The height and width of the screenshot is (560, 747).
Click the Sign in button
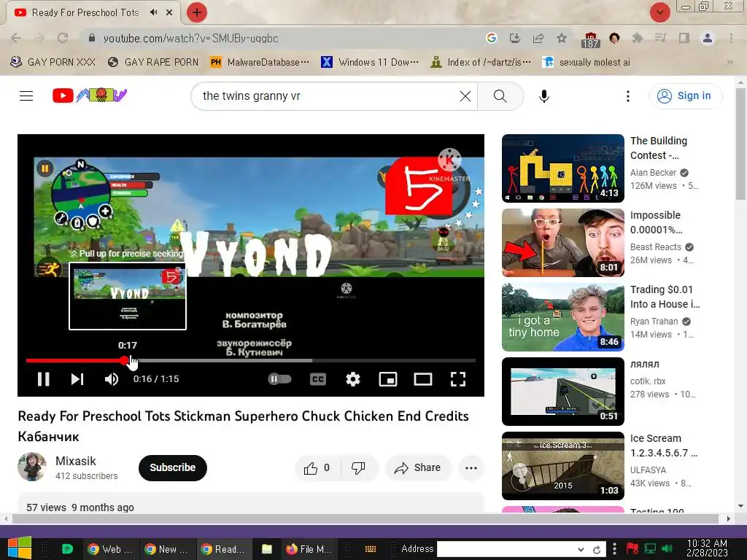[x=684, y=96]
